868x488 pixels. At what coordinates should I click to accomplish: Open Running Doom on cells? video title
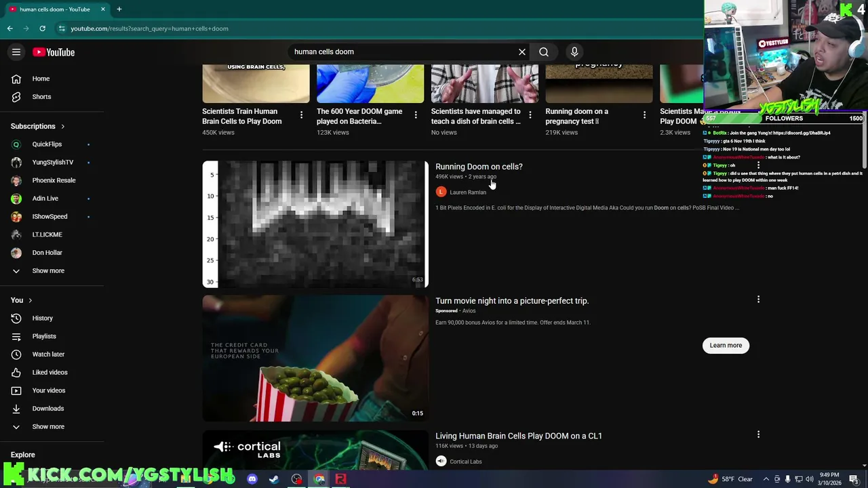479,167
